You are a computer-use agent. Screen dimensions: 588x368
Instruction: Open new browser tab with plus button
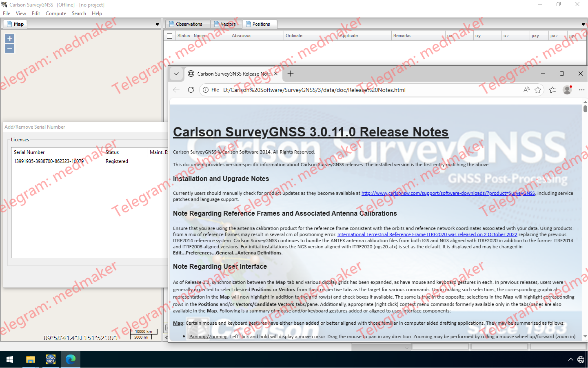(x=291, y=74)
